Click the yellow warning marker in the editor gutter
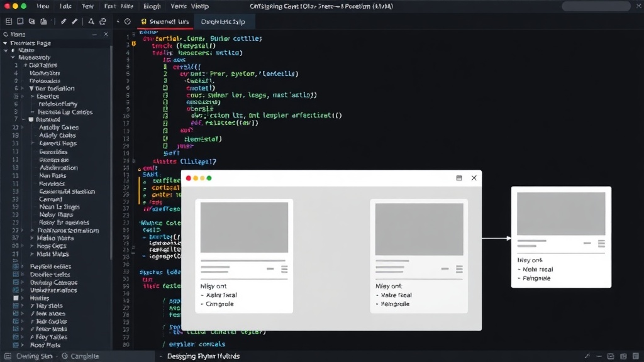This screenshot has width=644, height=362. pos(133,43)
